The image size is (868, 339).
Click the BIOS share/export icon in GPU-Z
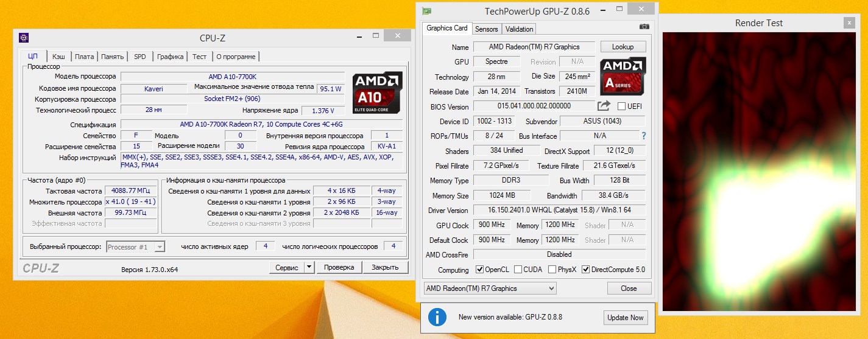pyautogui.click(x=604, y=106)
